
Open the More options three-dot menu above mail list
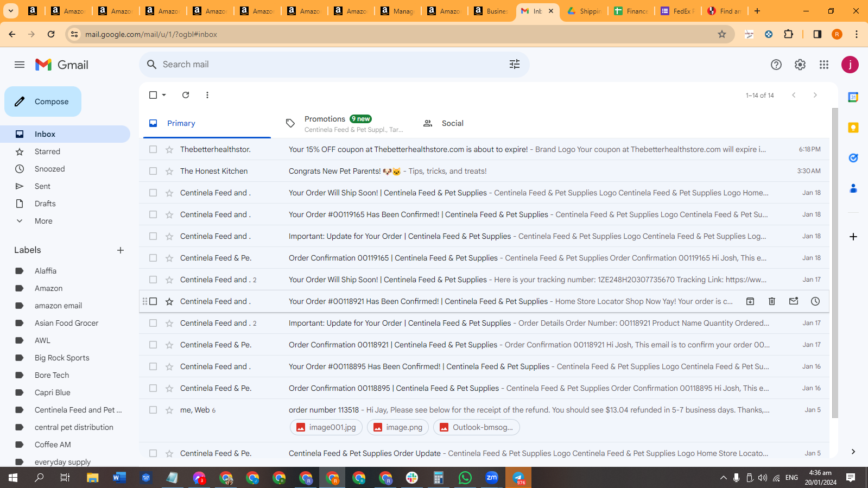pyautogui.click(x=207, y=95)
